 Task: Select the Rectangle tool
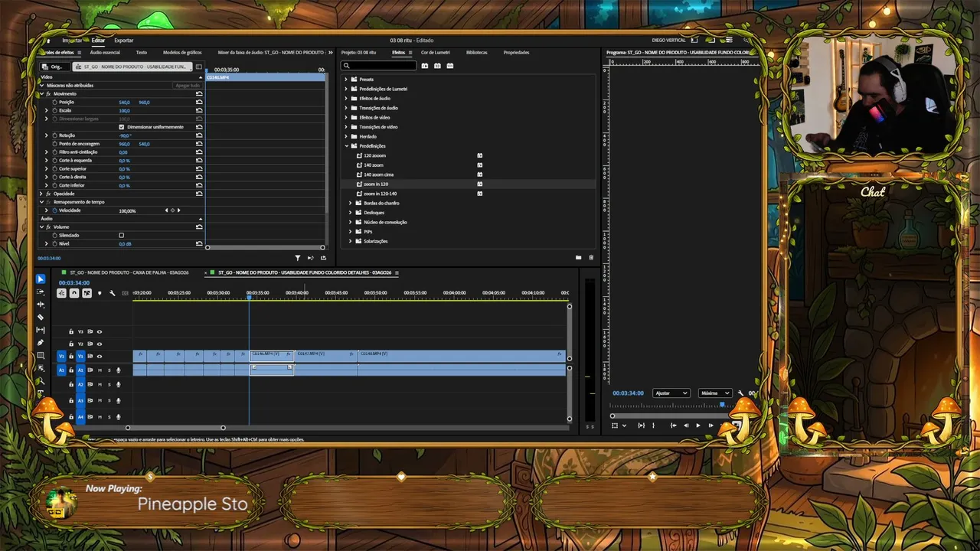pos(41,355)
